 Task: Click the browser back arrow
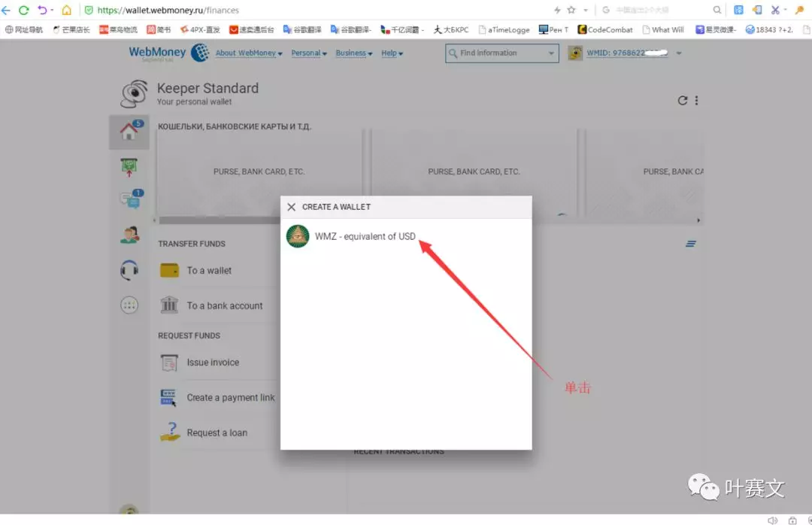tap(6, 10)
